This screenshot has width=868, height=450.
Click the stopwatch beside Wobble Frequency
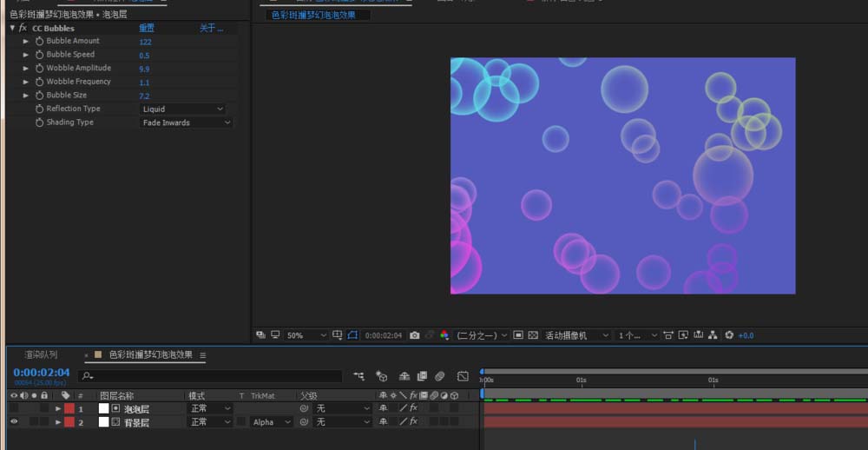pyautogui.click(x=39, y=82)
